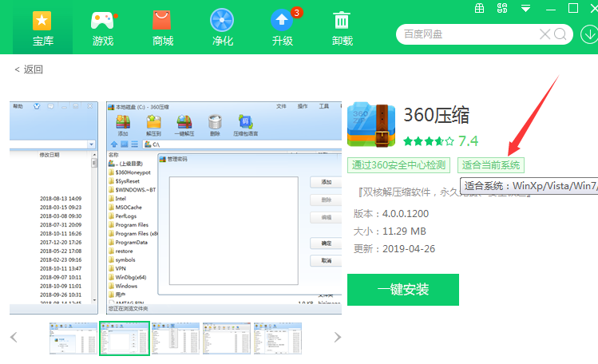This screenshot has width=598, height=364.
Task: Click the star rating 7.4
Action: click(441, 141)
